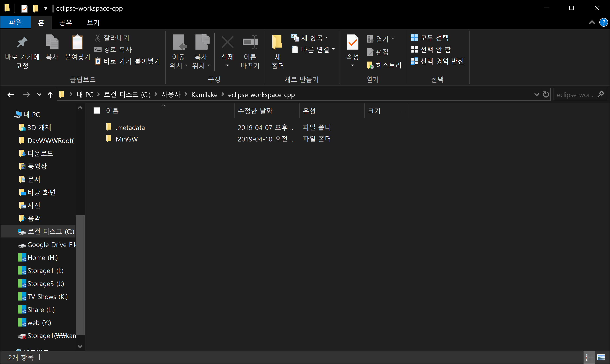Open the File (파일) menu tab
Screen dimensions: 610x364
click(x=15, y=22)
